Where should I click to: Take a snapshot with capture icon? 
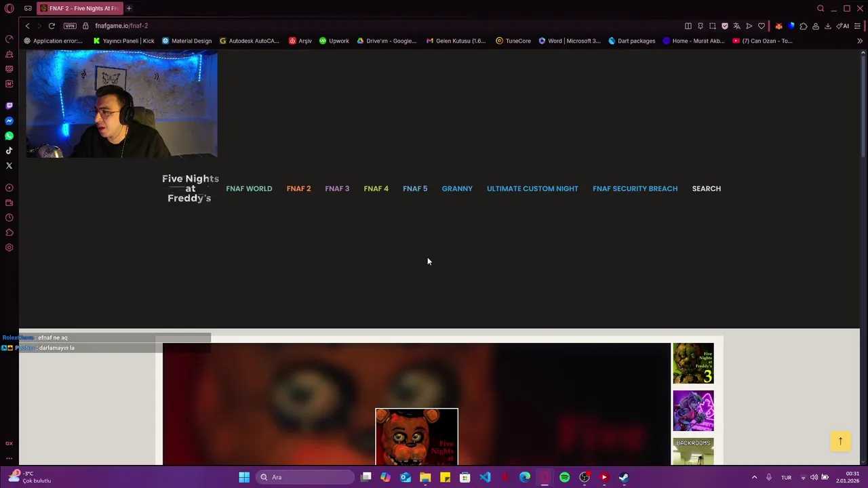(713, 26)
